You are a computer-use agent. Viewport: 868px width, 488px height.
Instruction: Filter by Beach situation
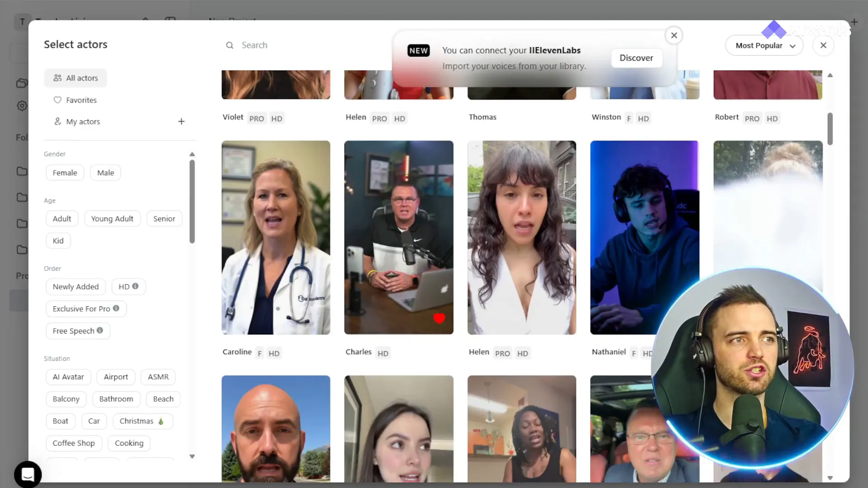pyautogui.click(x=163, y=399)
